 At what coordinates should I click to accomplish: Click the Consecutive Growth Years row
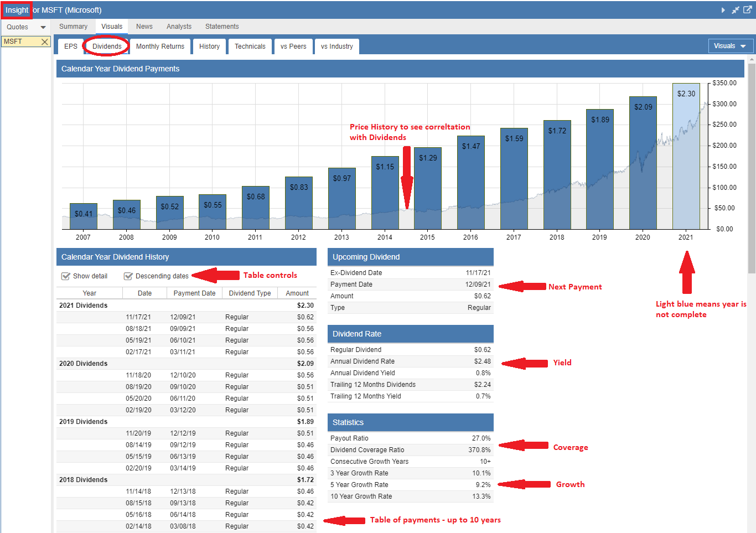411,462
